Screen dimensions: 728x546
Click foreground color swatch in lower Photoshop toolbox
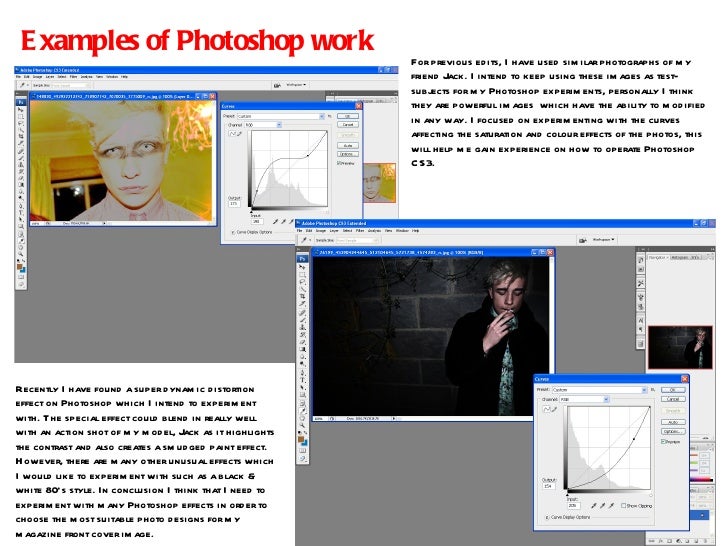(x=301, y=439)
